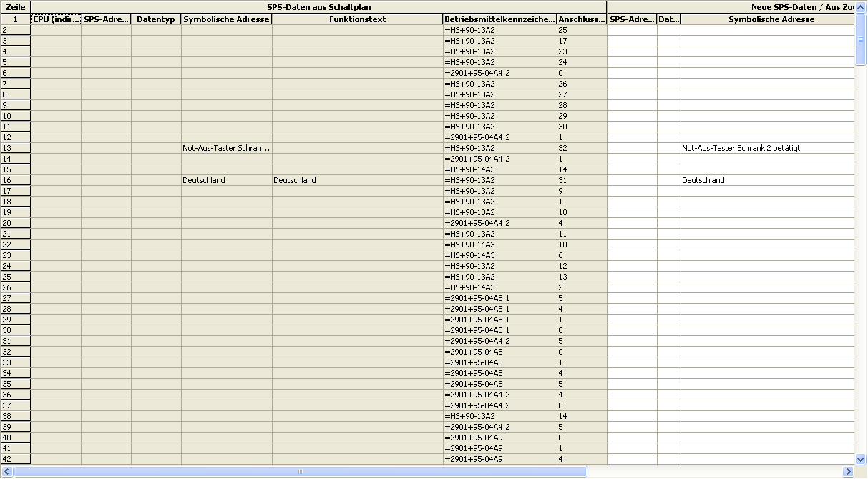Image resolution: width=868 pixels, height=479 pixels.
Task: Click empty Neue Symbolische Adresse cell in row 2
Action: (x=768, y=30)
